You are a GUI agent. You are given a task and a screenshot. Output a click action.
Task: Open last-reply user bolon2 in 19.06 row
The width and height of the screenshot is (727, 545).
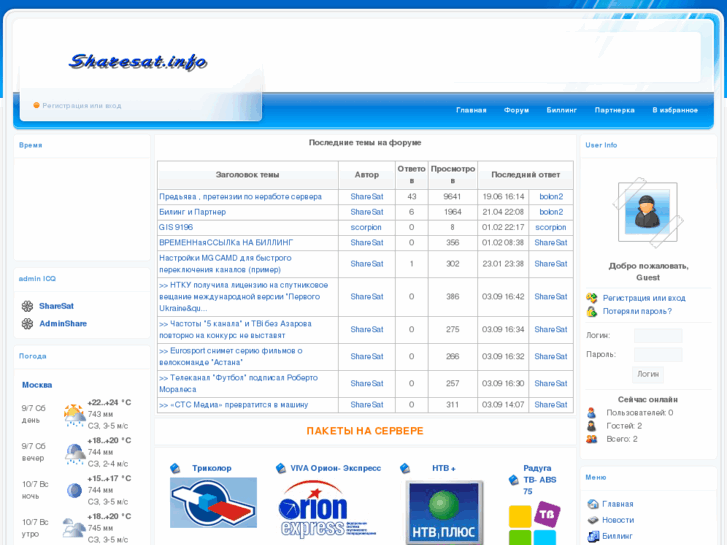[x=551, y=197]
